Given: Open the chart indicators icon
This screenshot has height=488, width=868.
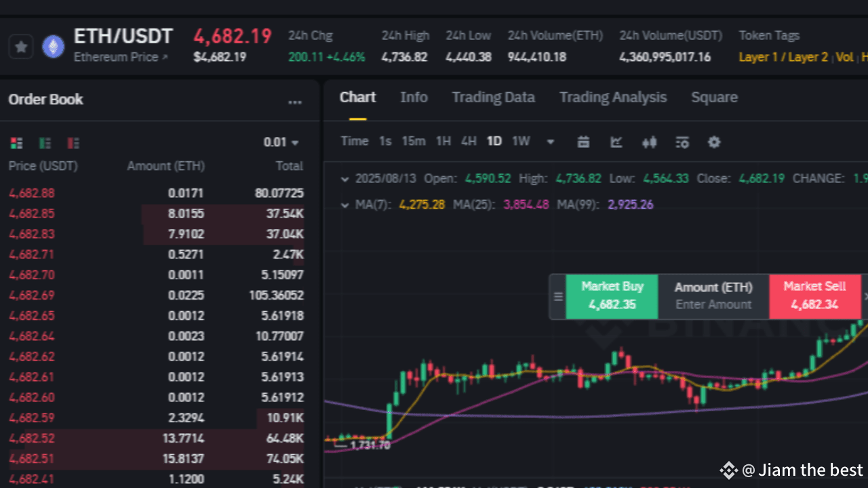Looking at the screenshot, I should (x=616, y=142).
